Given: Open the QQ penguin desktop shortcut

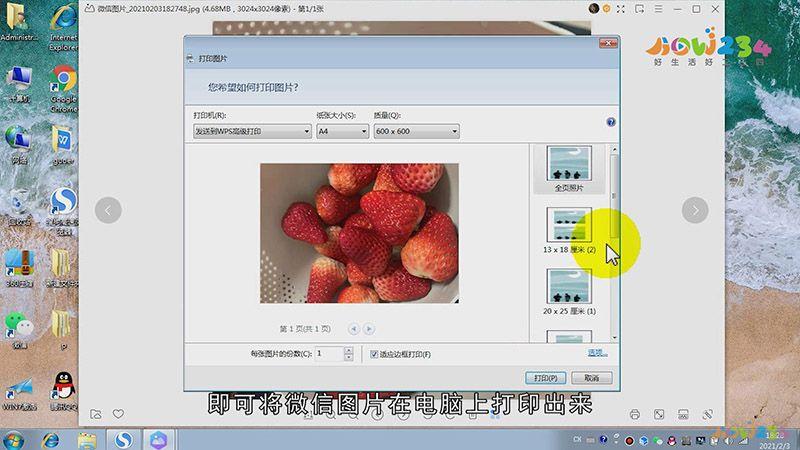Looking at the screenshot, I should (63, 391).
